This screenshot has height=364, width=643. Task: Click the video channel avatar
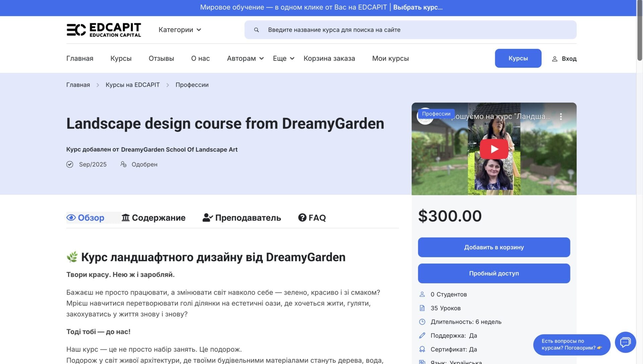tap(425, 116)
